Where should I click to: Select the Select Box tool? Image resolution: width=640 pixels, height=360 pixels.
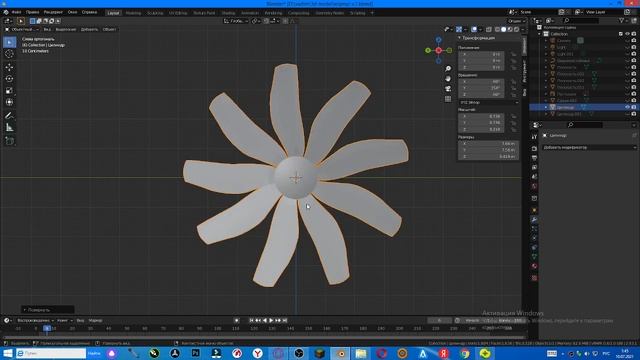pos(9,42)
